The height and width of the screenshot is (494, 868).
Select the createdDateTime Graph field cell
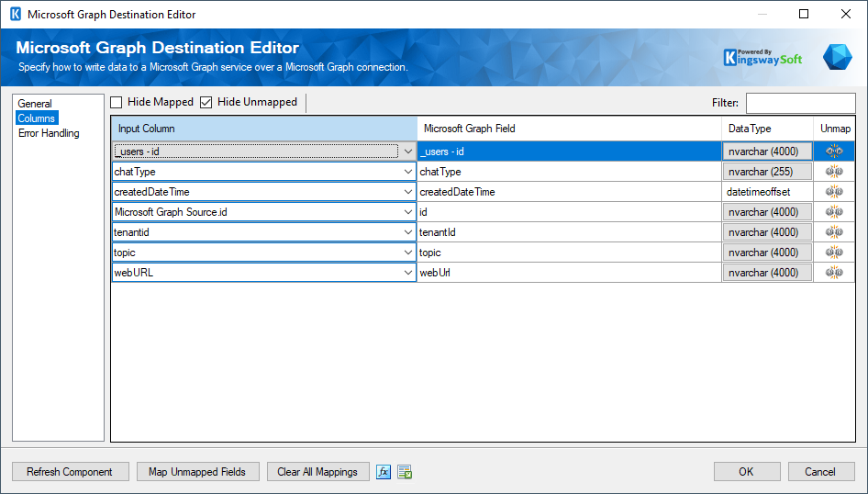click(570, 192)
